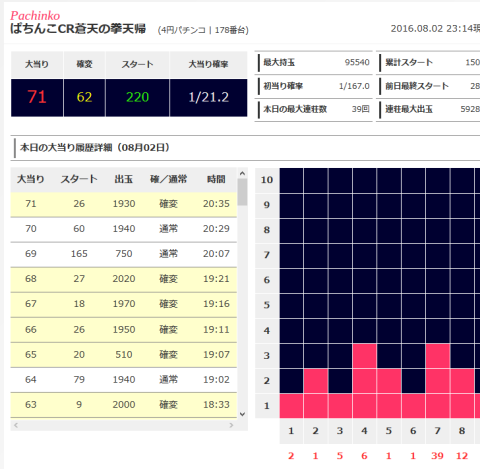480x469 pixels.
Task: Select history row for jackpot 71
Action: coord(124,204)
